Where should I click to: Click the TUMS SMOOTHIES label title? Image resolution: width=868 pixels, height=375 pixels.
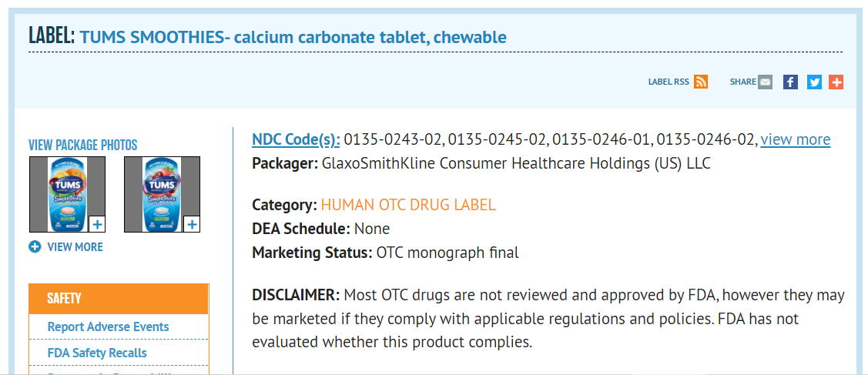point(293,37)
